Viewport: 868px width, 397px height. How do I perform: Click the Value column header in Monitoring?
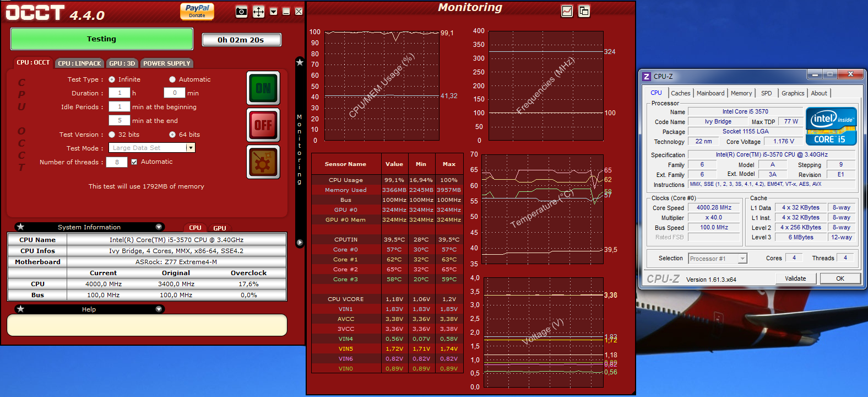click(394, 164)
